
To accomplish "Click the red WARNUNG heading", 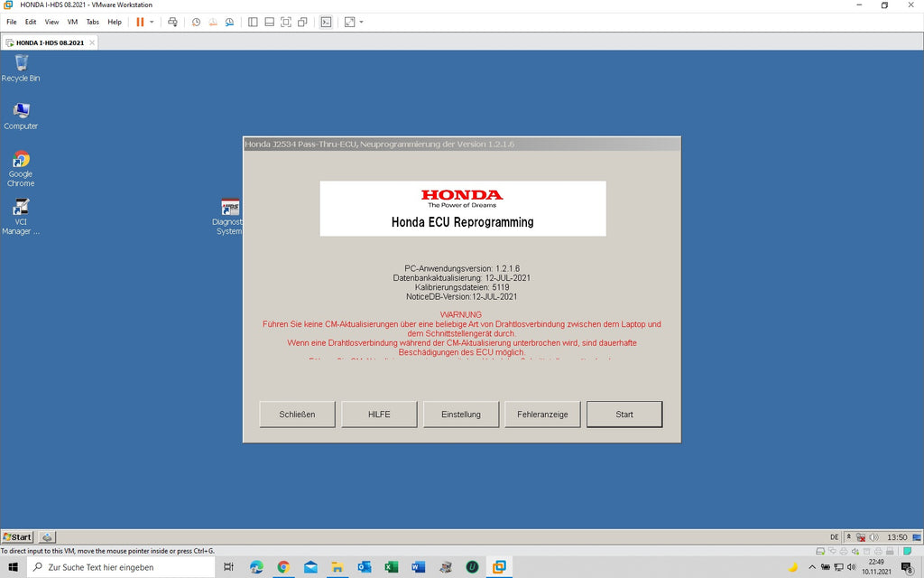I will [x=461, y=314].
